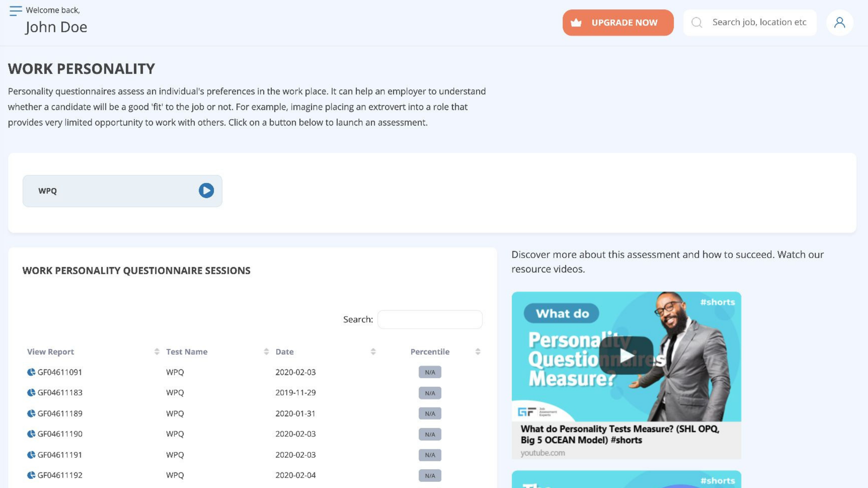Viewport: 868px width, 488px height.
Task: Click the Date column header
Action: [285, 352]
